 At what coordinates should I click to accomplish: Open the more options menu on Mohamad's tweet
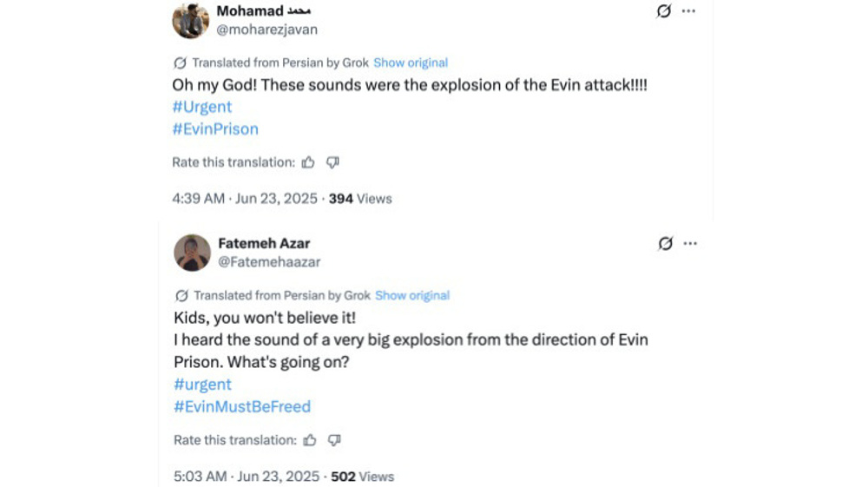688,11
